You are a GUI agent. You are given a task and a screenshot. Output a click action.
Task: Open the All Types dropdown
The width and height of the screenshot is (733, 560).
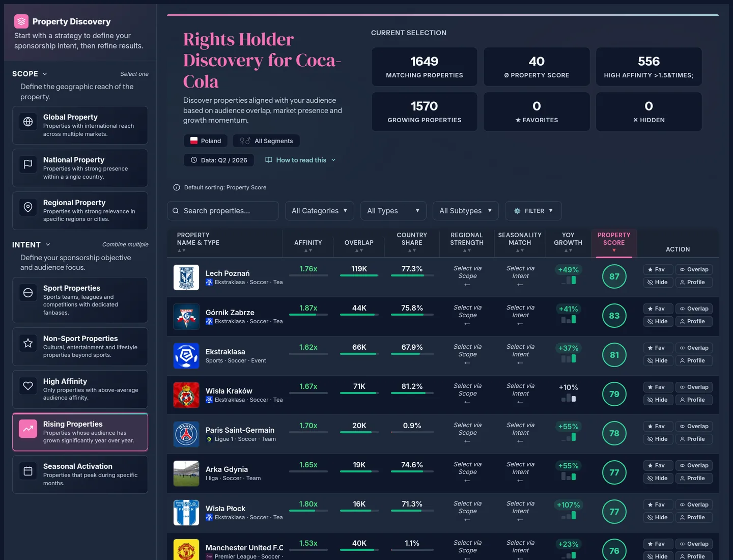click(x=393, y=211)
